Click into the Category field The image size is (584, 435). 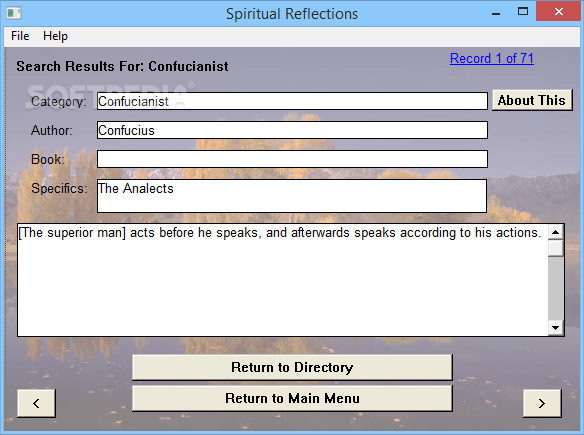coord(292,101)
